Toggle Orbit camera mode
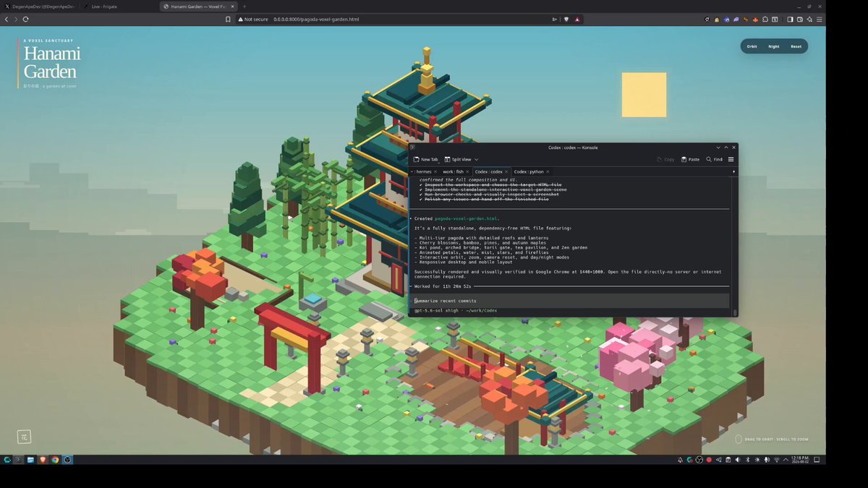 click(x=752, y=46)
